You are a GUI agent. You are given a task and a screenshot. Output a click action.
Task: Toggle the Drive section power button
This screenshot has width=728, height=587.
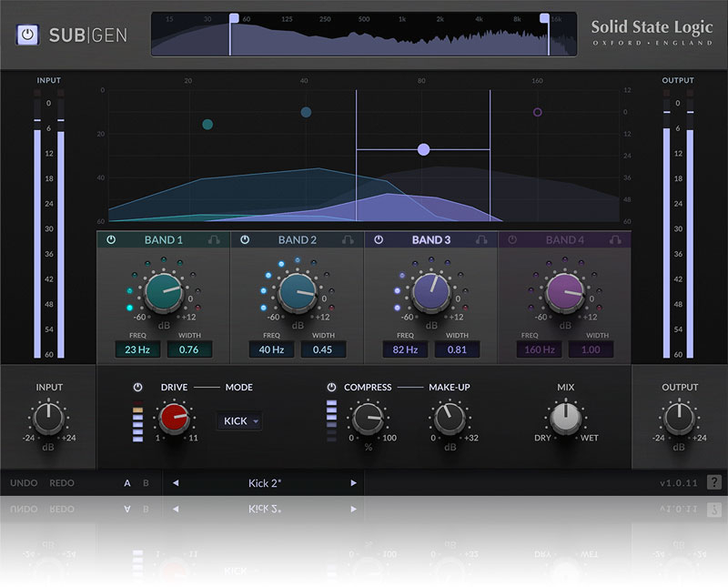coord(137,387)
